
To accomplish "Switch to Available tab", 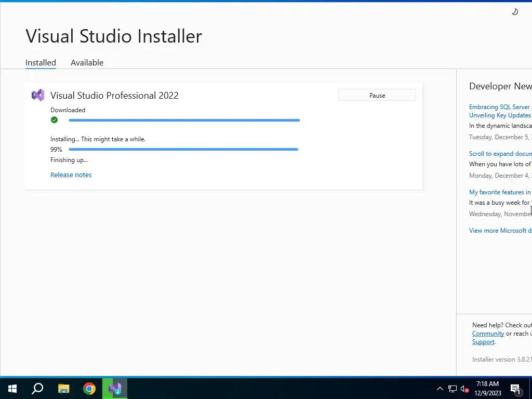I will (x=87, y=63).
